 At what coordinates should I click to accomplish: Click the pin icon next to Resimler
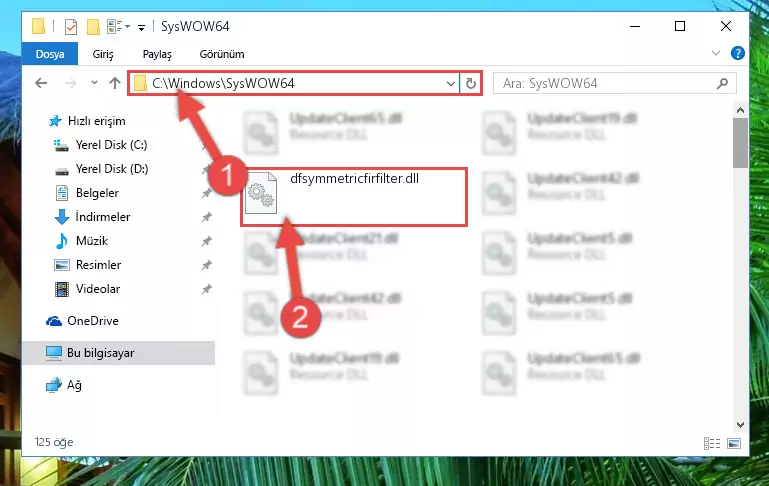click(x=207, y=265)
